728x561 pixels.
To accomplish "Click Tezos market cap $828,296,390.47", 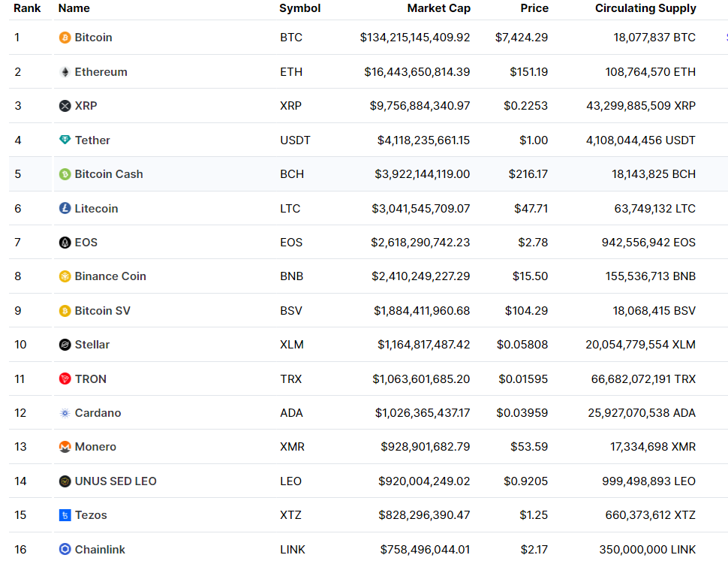I will pos(424,515).
